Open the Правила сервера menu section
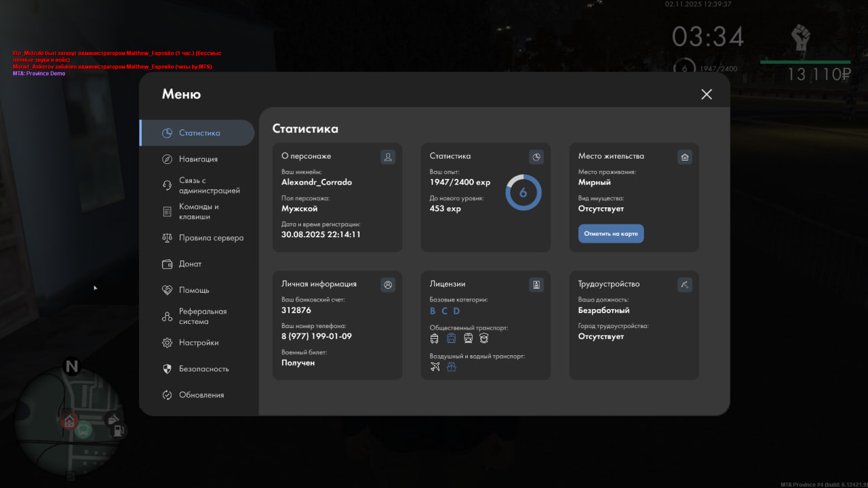Image resolution: width=868 pixels, height=488 pixels. tap(197, 238)
